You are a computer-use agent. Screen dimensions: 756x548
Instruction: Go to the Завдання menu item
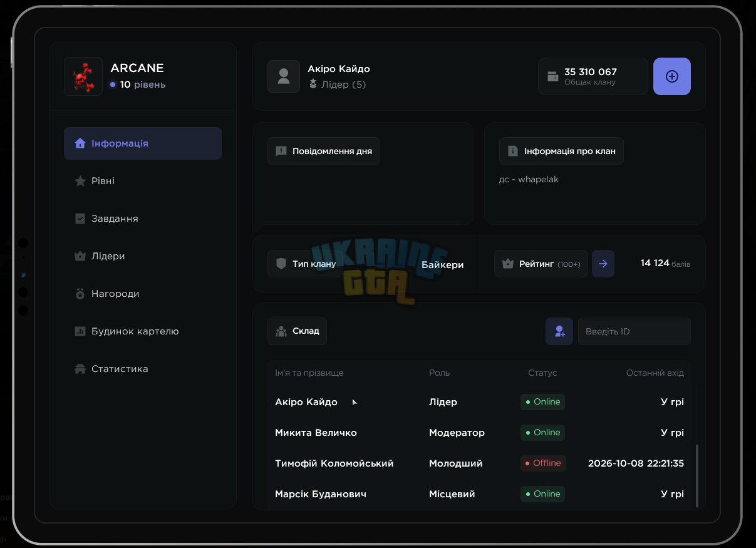[143, 219]
